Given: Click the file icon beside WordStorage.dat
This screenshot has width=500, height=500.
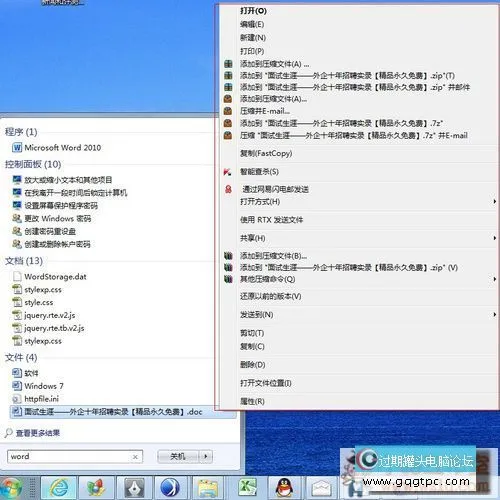Looking at the screenshot, I should tap(17, 276).
